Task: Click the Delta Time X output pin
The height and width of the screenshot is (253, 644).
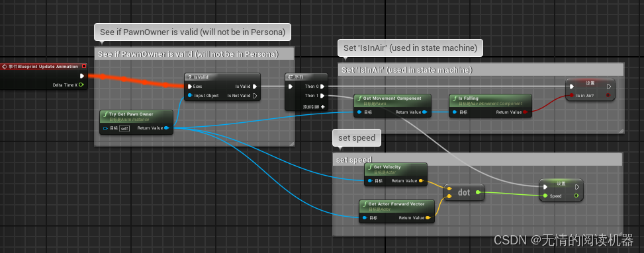Action: (81, 85)
